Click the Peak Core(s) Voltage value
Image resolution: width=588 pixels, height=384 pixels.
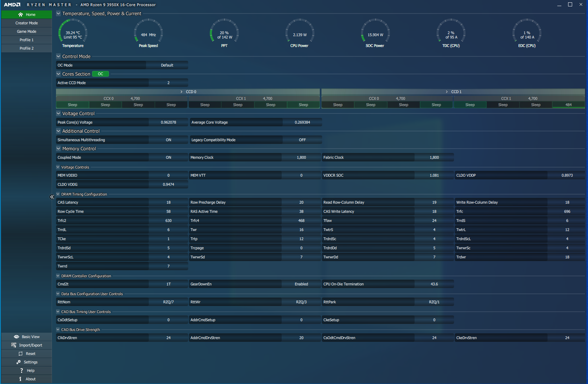point(168,122)
